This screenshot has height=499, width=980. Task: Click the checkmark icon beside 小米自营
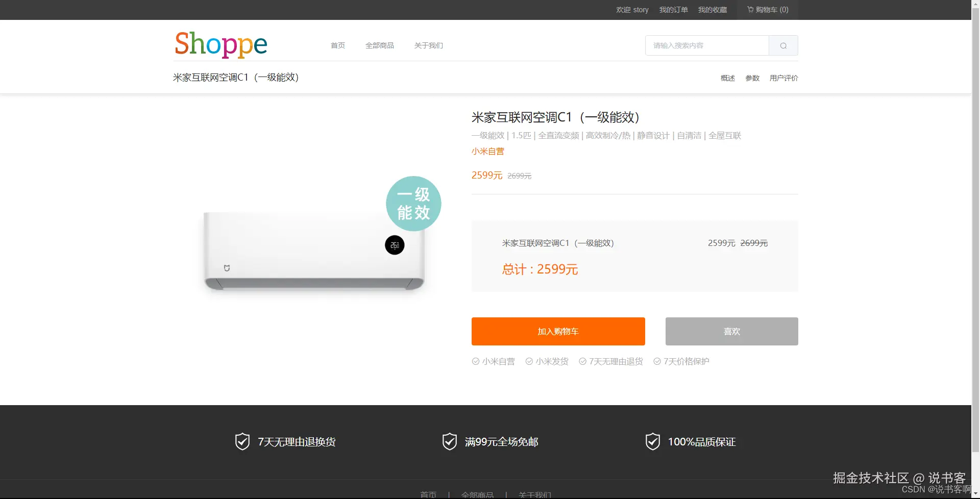475,361
